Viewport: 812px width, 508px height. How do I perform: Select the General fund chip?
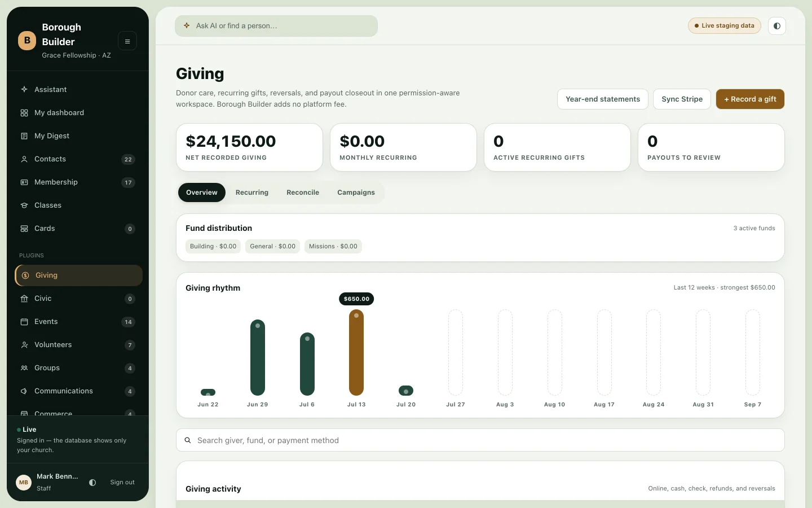tap(273, 247)
